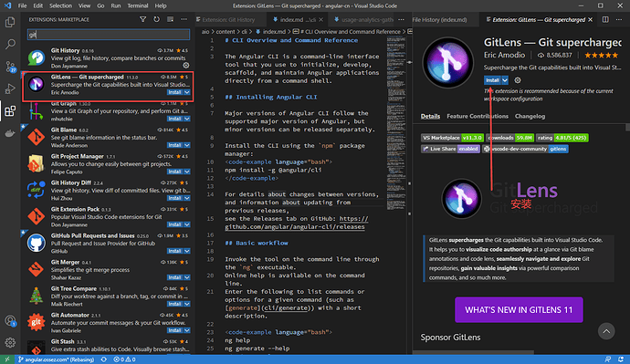
Task: Close the GitLens extension tab
Action: [x=590, y=19]
